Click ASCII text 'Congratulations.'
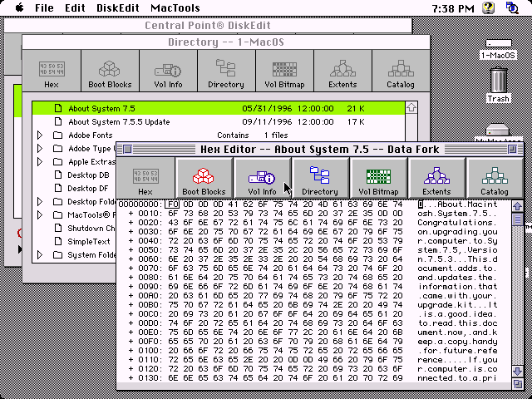Viewport: 532px width, 399px height. (x=457, y=223)
